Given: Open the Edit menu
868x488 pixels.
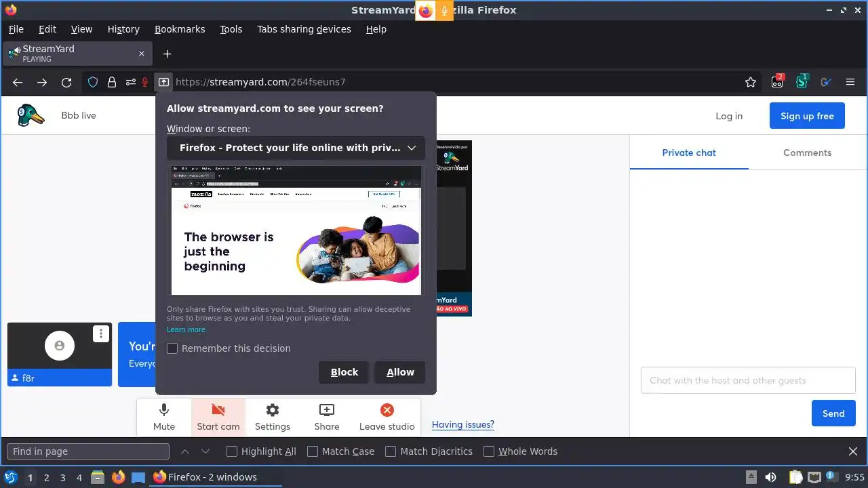Looking at the screenshot, I should coord(47,29).
